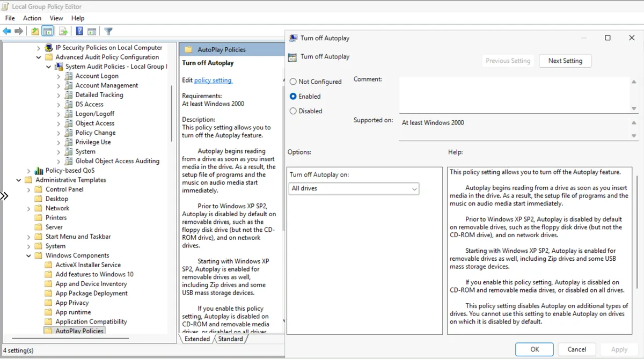The width and height of the screenshot is (644, 359).
Task: Collapse the System Audit Policies node
Action: point(49,67)
